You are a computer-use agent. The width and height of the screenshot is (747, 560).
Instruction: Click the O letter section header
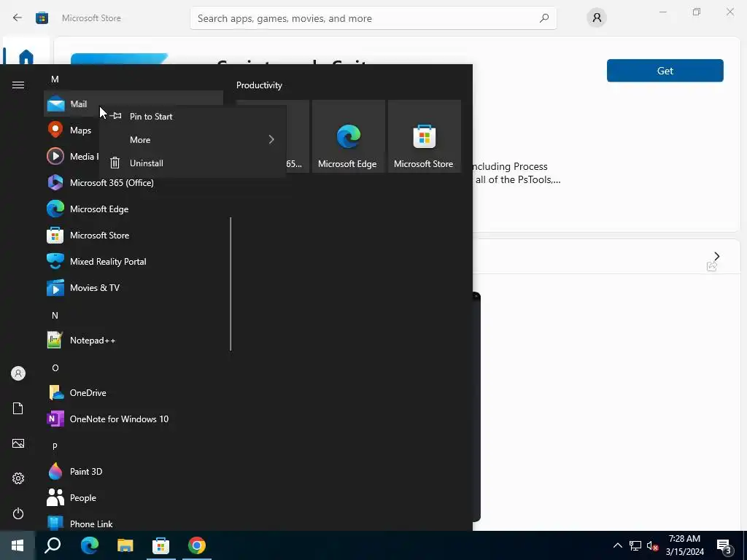tap(55, 368)
